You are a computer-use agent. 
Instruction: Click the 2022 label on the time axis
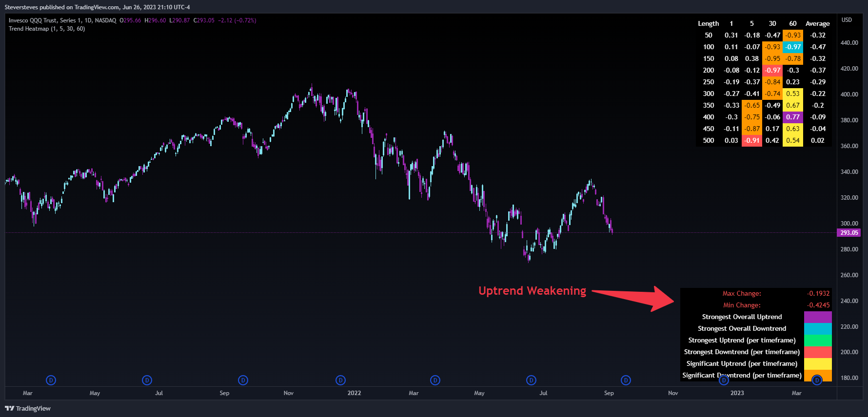pos(354,393)
